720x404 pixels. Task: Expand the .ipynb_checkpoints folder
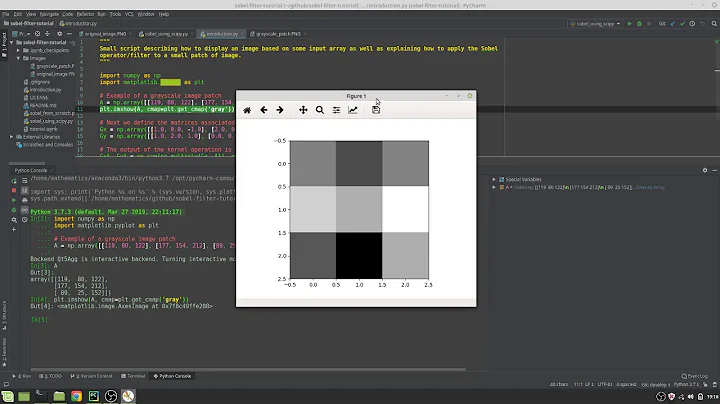click(x=18, y=50)
